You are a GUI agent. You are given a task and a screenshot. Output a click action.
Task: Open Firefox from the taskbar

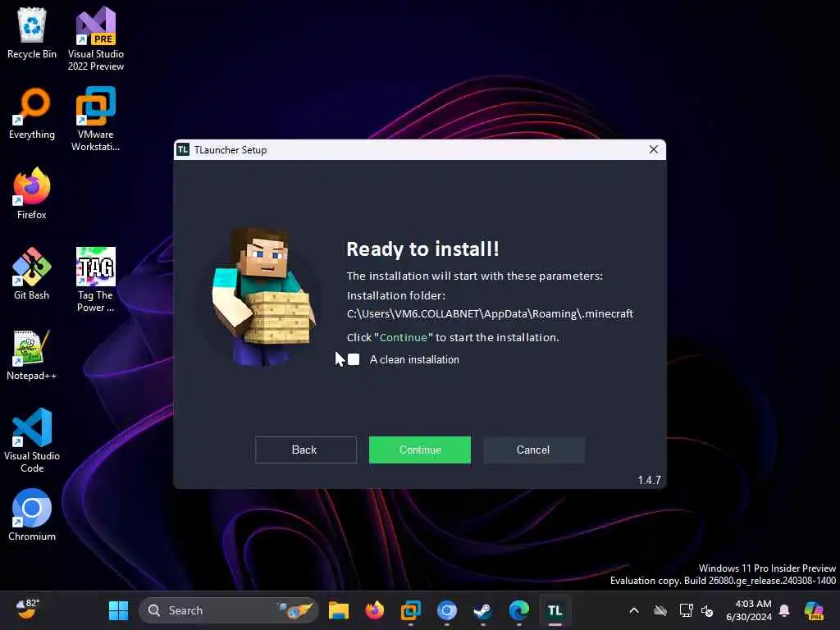pyautogui.click(x=374, y=610)
